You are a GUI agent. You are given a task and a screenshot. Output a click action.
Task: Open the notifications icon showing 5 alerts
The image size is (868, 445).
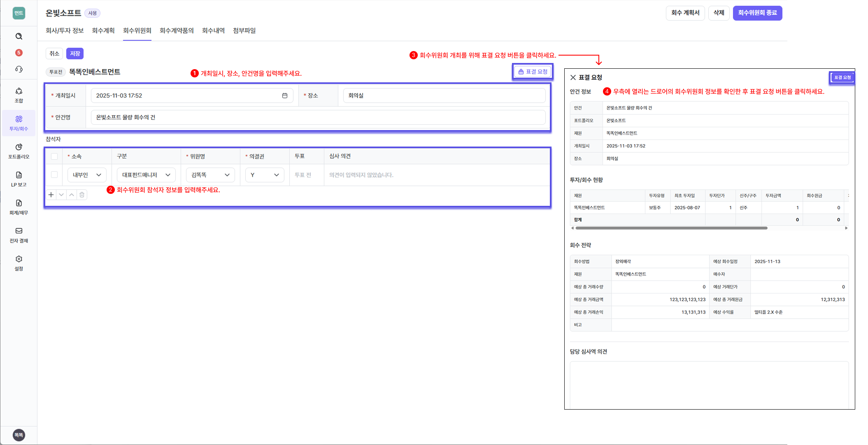click(x=19, y=53)
